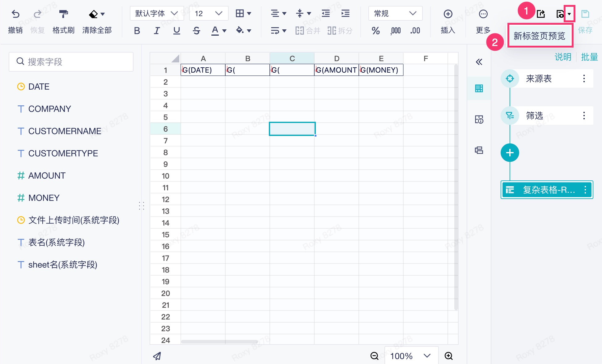Collapse the right panel with double chevron

(479, 62)
